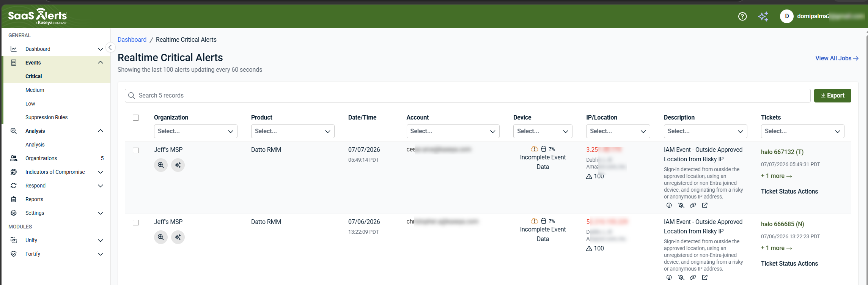Focus the Search 5 records field
The image size is (868, 285).
(x=467, y=96)
